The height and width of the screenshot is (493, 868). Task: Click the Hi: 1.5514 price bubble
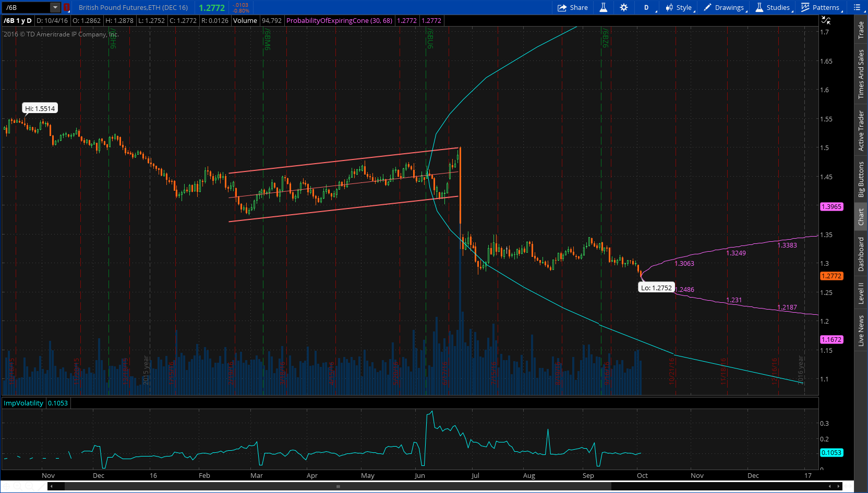coord(40,108)
